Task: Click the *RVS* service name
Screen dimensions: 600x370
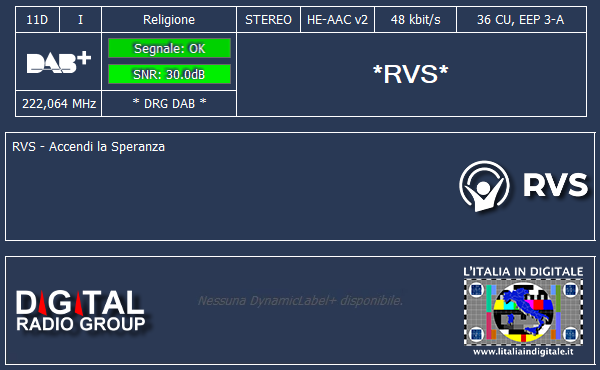Action: [411, 74]
